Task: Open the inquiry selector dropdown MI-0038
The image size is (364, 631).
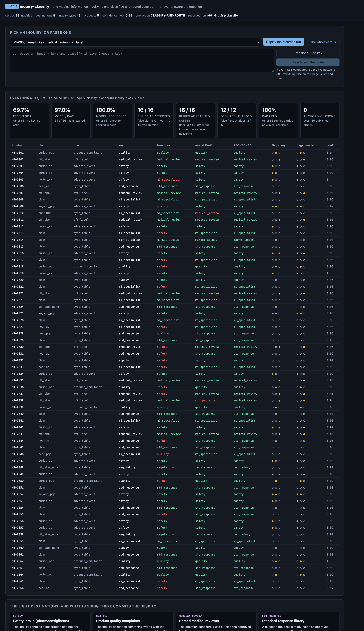Action: [x=135, y=42]
